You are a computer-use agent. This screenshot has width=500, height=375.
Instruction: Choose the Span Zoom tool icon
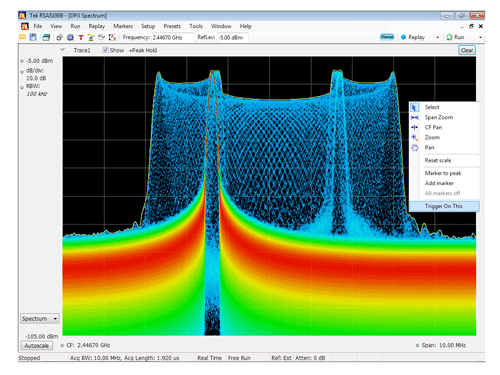pos(415,117)
